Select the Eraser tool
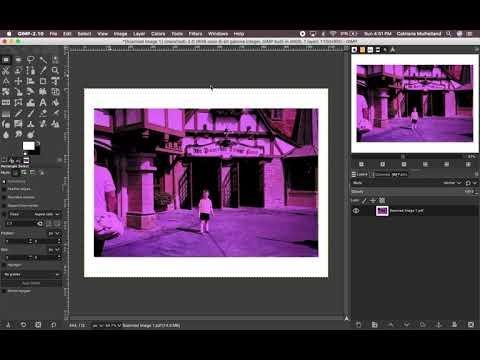The width and height of the screenshot is (480, 360). coord(43,113)
